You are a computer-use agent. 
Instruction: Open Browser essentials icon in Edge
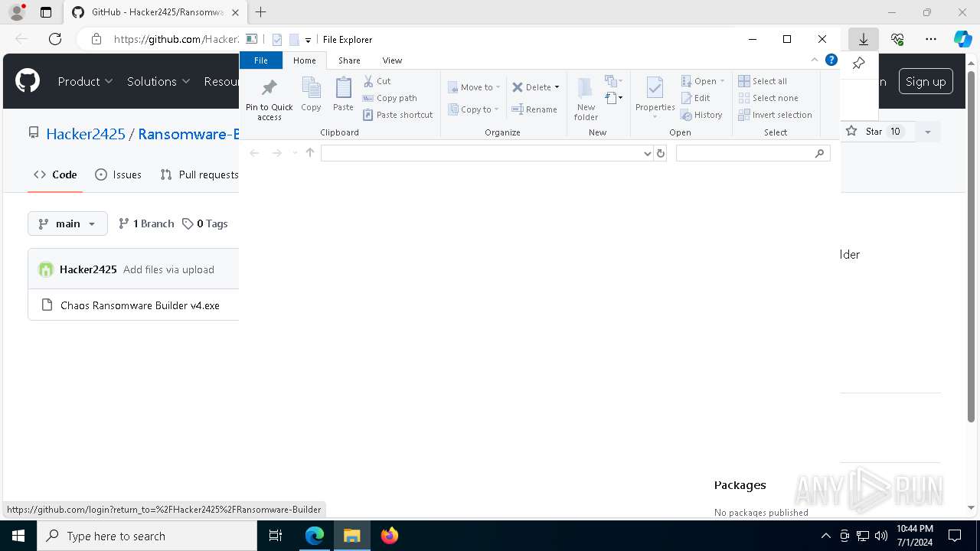(x=897, y=39)
